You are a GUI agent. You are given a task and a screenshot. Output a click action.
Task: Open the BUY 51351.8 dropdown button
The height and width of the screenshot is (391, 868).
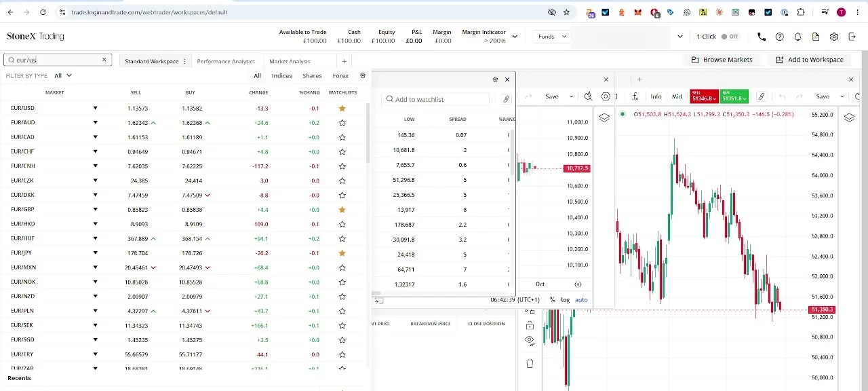pos(734,96)
